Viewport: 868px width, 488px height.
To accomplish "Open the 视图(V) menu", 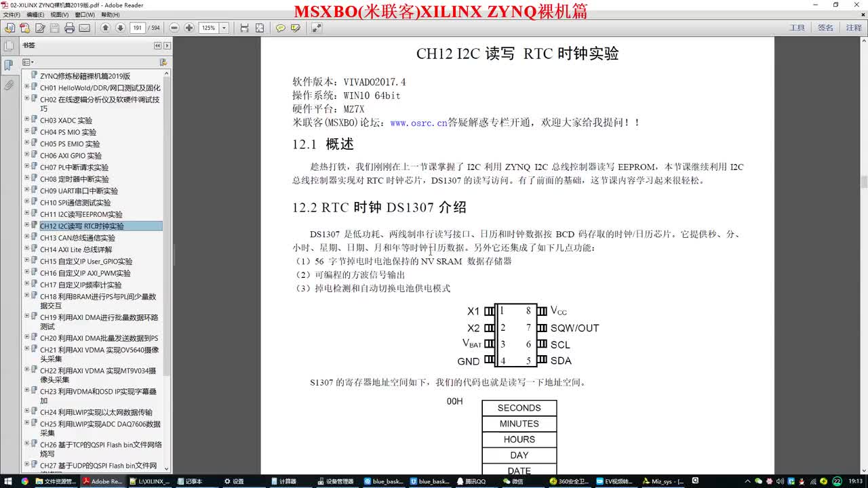I will (60, 14).
